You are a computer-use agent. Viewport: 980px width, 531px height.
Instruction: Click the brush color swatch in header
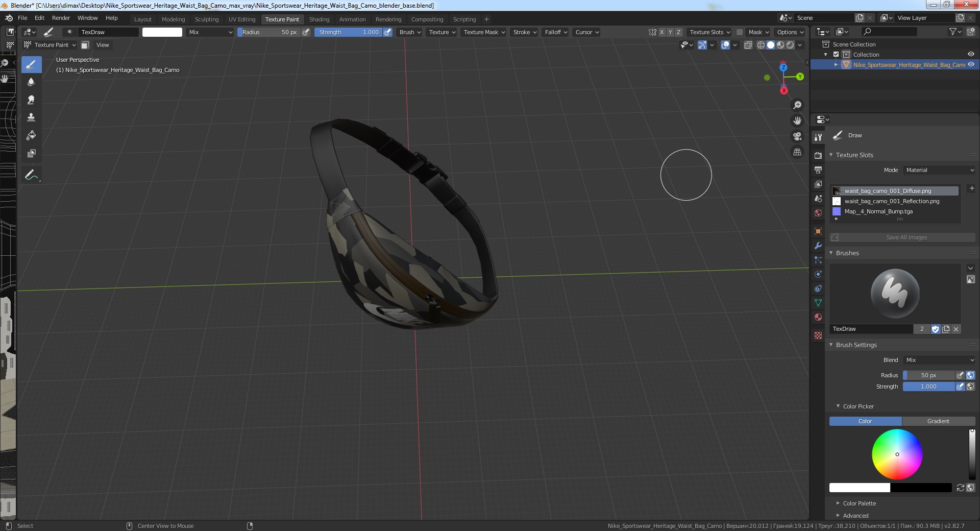click(x=162, y=32)
